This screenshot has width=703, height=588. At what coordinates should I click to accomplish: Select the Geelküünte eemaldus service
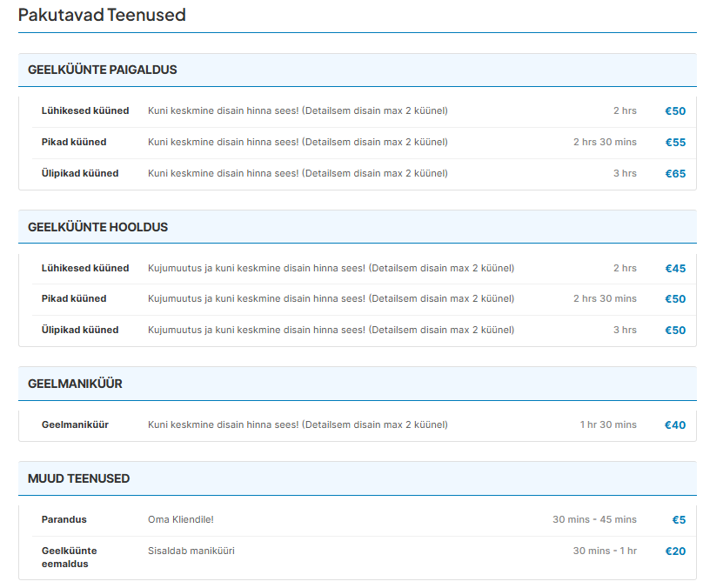coord(69,557)
